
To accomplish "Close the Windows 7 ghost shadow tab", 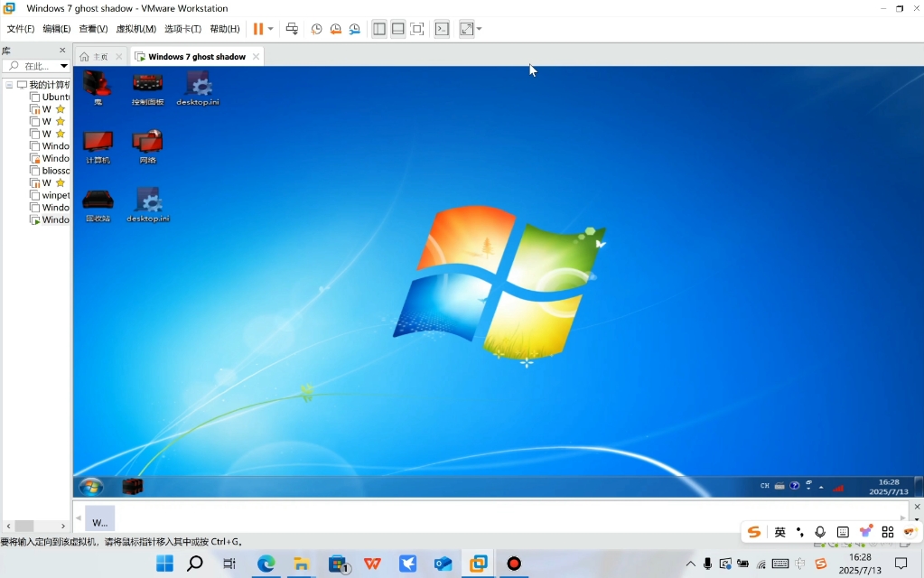I will tap(256, 57).
